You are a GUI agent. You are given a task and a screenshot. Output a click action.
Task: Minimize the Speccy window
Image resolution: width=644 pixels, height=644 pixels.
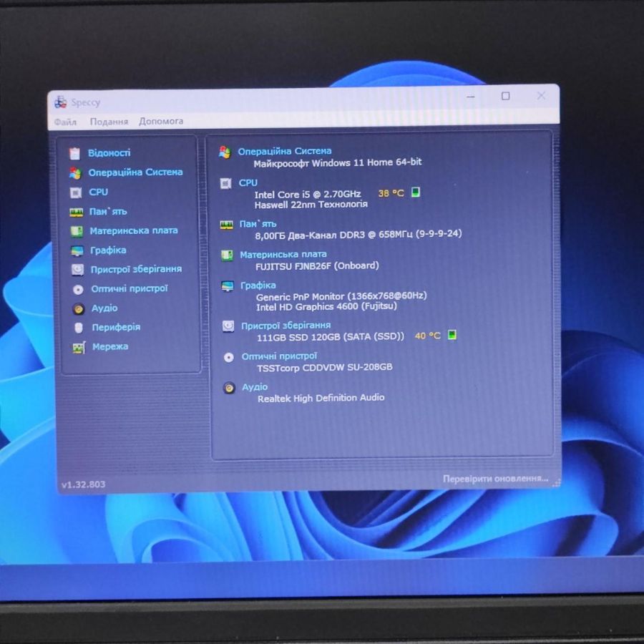click(471, 97)
